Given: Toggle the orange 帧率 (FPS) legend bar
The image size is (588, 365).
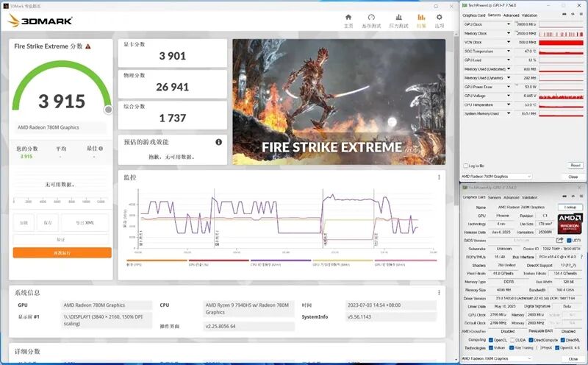Looking at the screenshot, I should click(x=157, y=261).
